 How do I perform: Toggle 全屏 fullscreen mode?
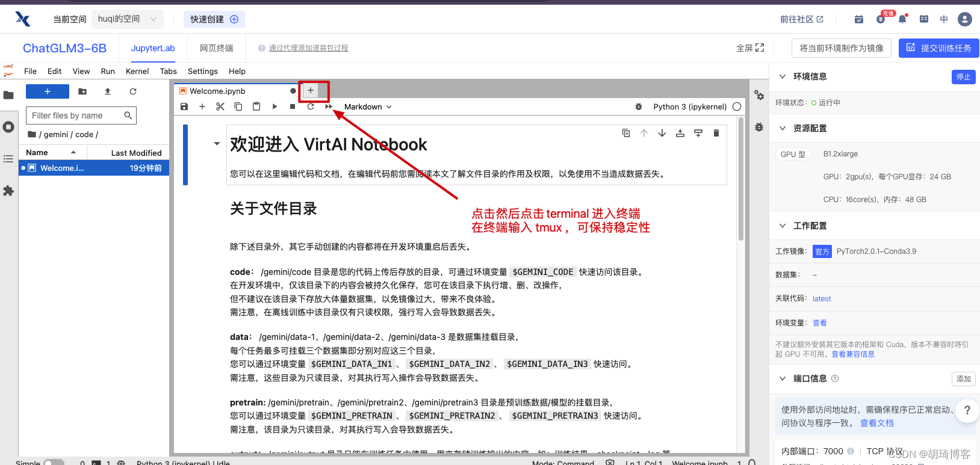(750, 48)
